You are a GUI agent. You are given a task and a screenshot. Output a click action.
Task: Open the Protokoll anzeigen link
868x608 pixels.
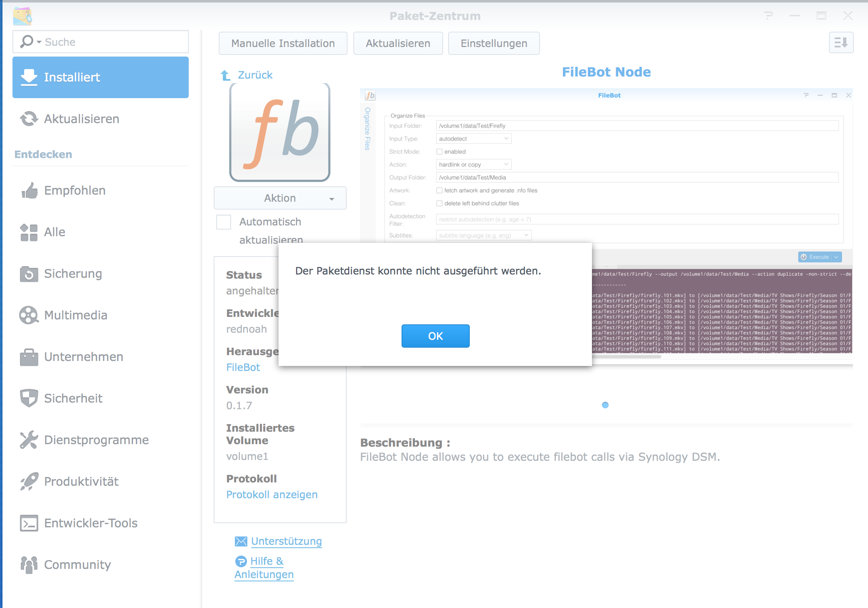tap(272, 494)
